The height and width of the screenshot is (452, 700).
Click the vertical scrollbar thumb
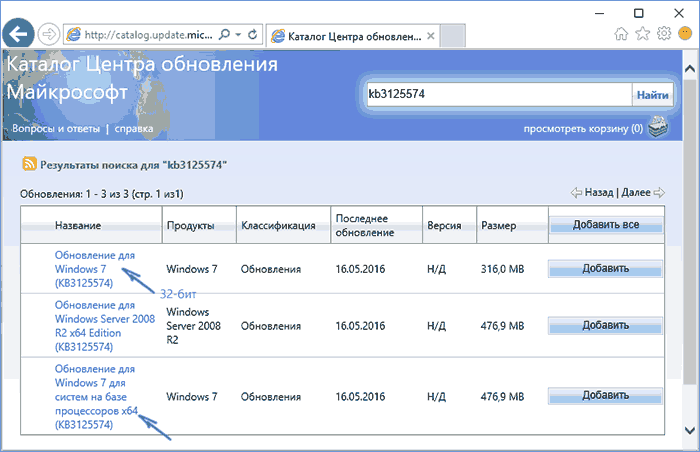pos(690,231)
